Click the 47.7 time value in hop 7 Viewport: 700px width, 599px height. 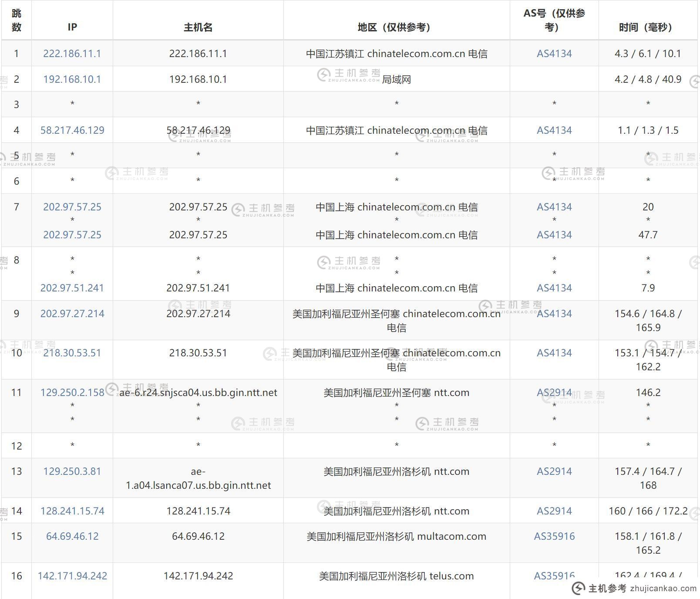pos(648,235)
